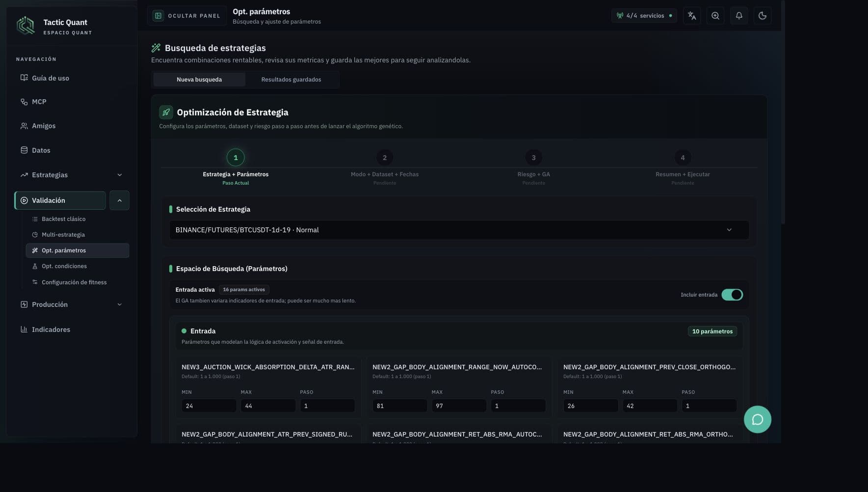Open Amigos in sidebar navigation

tap(72, 126)
